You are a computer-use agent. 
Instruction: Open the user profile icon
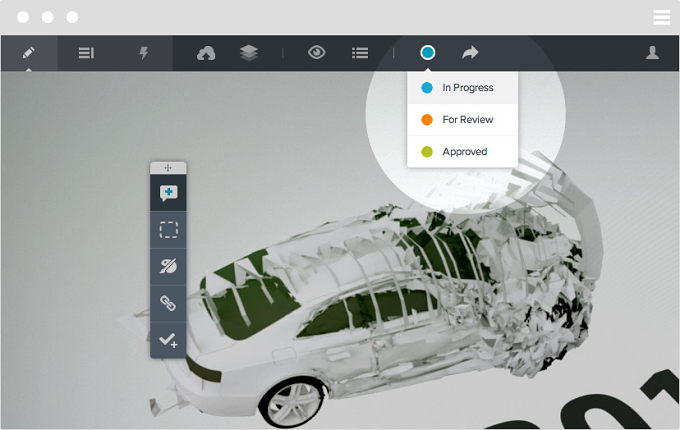(652, 52)
